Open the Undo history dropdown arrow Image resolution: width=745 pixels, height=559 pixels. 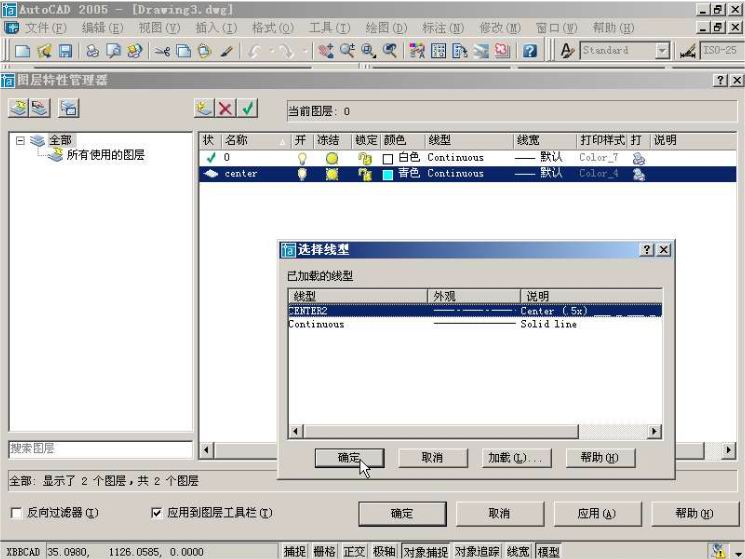point(272,50)
